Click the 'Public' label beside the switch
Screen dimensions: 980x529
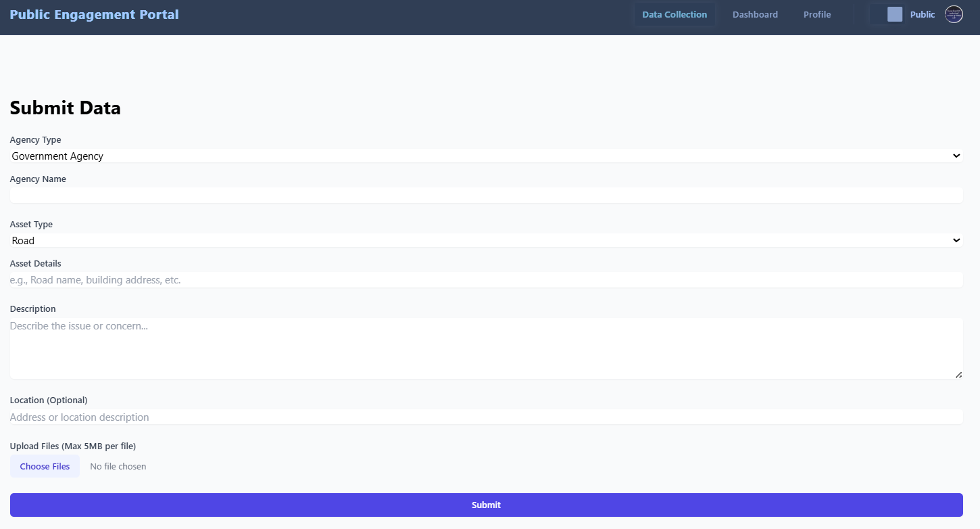click(x=923, y=14)
